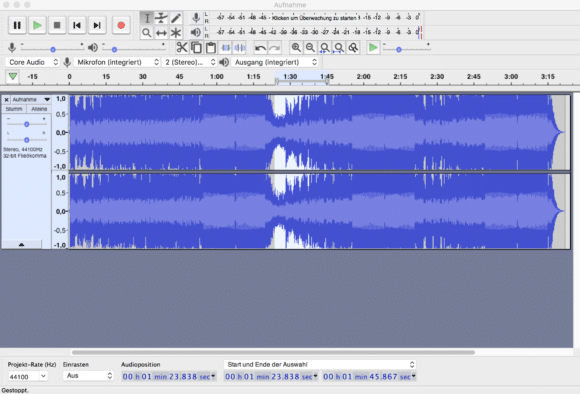
Task: Toggle the Stumm mute button
Action: point(14,109)
